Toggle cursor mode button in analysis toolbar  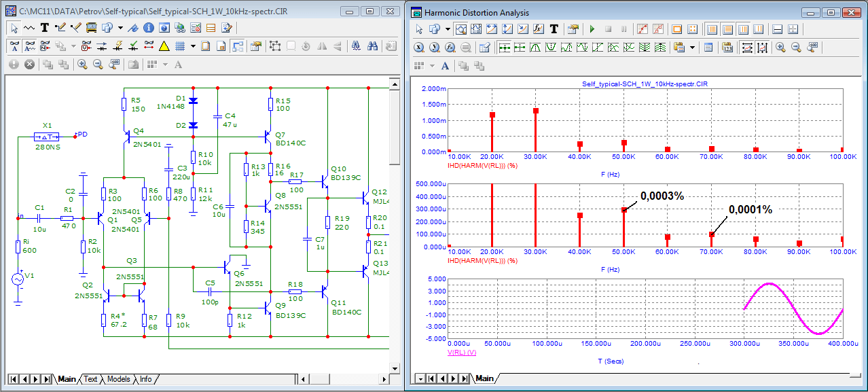click(x=476, y=29)
